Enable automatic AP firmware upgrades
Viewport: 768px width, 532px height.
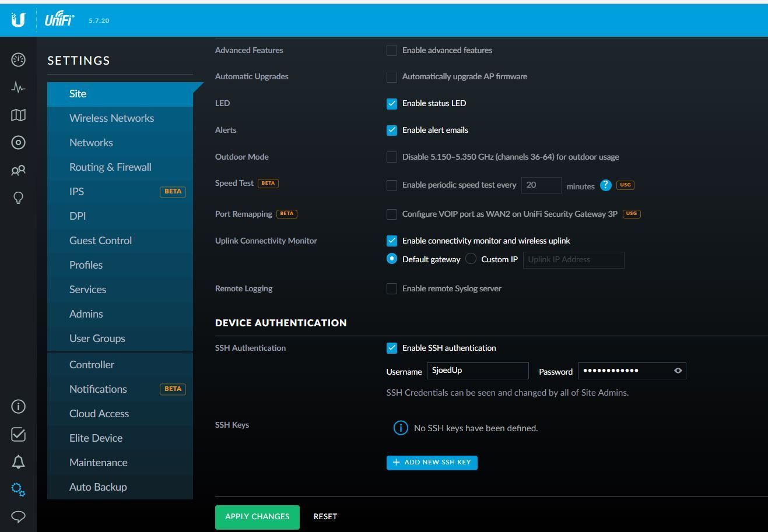(392, 77)
